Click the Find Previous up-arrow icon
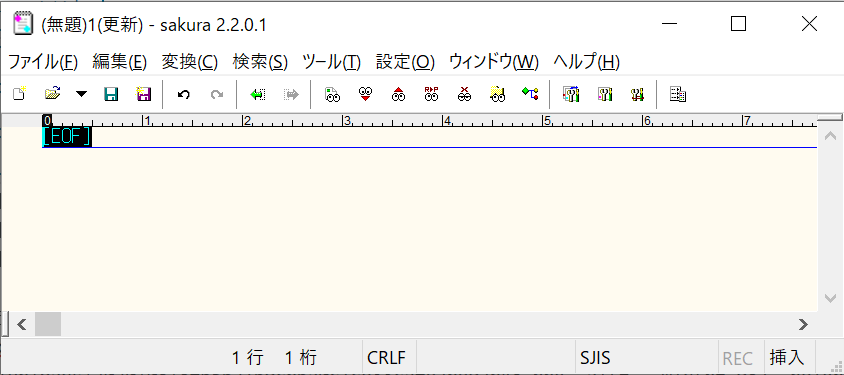 click(398, 95)
